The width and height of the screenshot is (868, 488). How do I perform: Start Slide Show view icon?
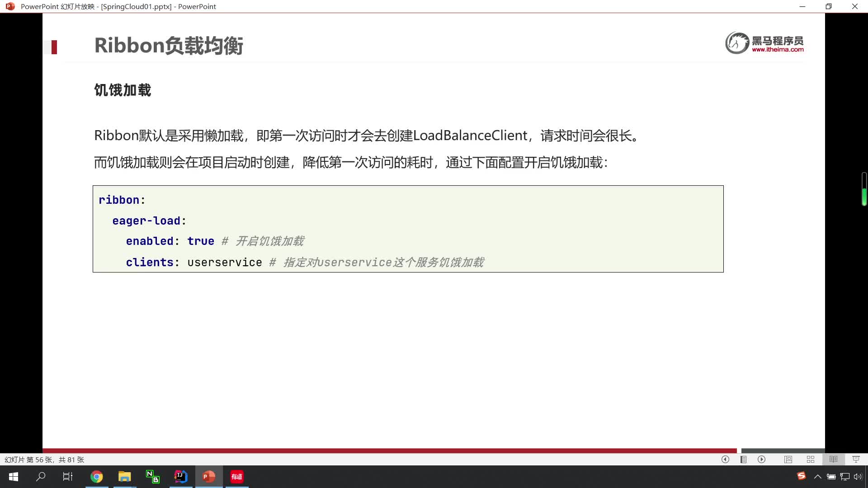point(856,460)
